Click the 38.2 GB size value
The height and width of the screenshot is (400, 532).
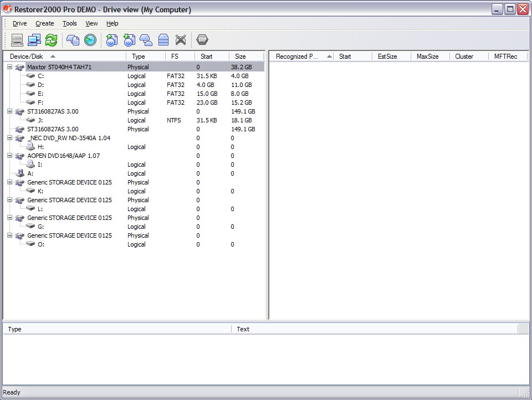point(241,67)
